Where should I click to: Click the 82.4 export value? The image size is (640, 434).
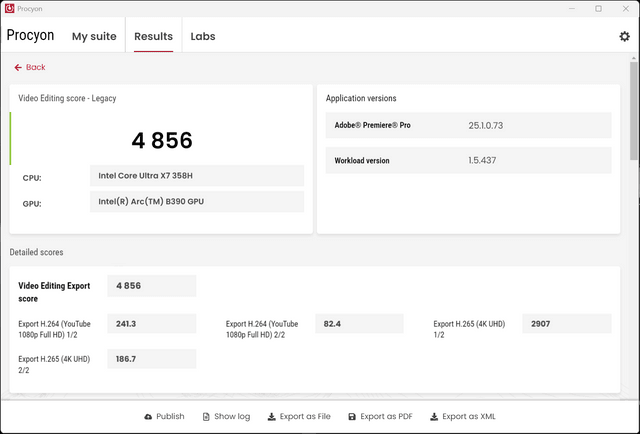point(359,324)
